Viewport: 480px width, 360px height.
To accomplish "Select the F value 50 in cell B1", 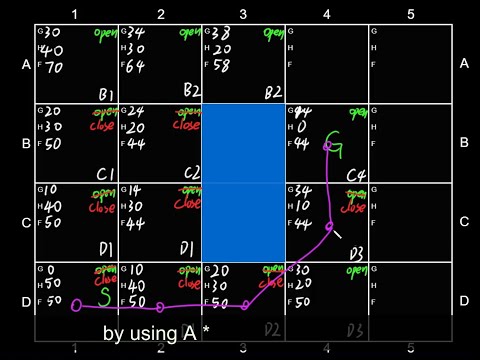I will (x=53, y=144).
